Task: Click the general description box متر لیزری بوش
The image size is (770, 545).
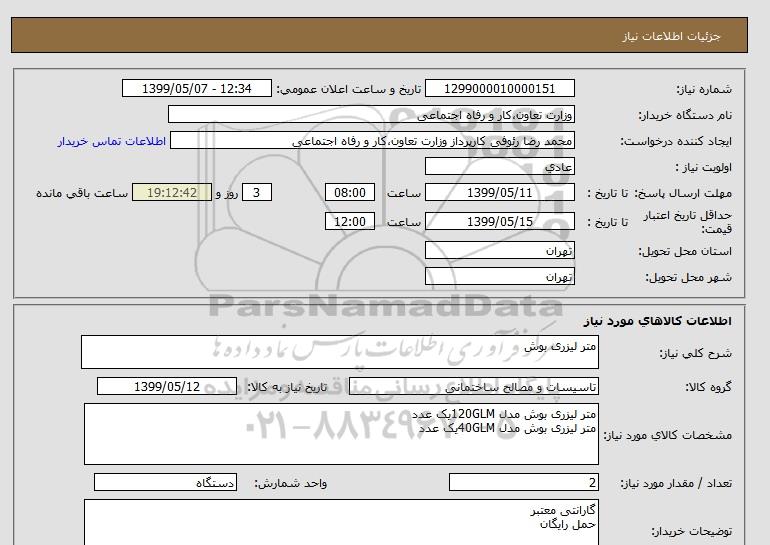Action: click(x=340, y=352)
